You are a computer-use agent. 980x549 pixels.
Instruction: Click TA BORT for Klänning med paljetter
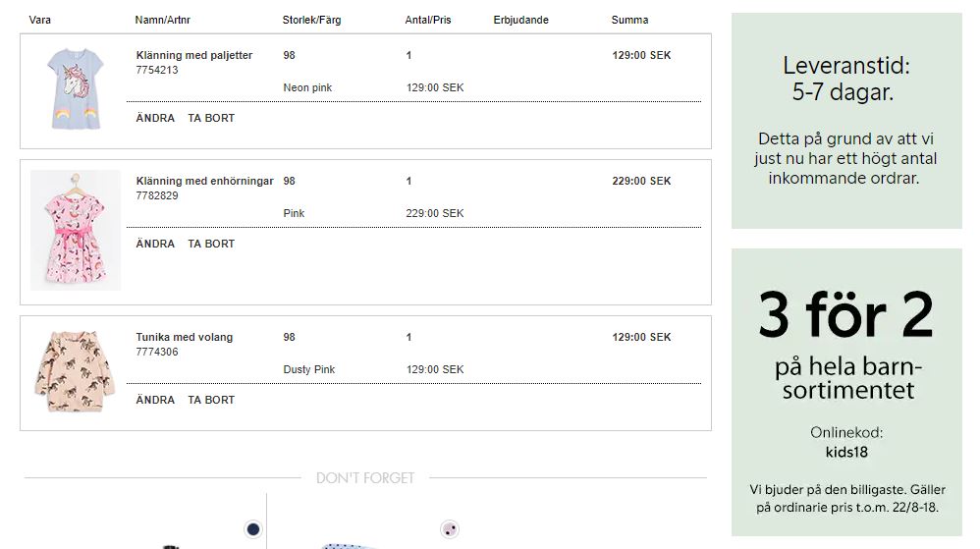pyautogui.click(x=211, y=118)
